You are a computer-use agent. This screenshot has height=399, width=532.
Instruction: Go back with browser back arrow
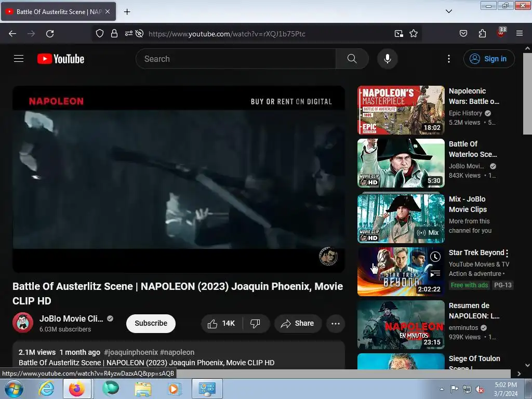[12, 34]
